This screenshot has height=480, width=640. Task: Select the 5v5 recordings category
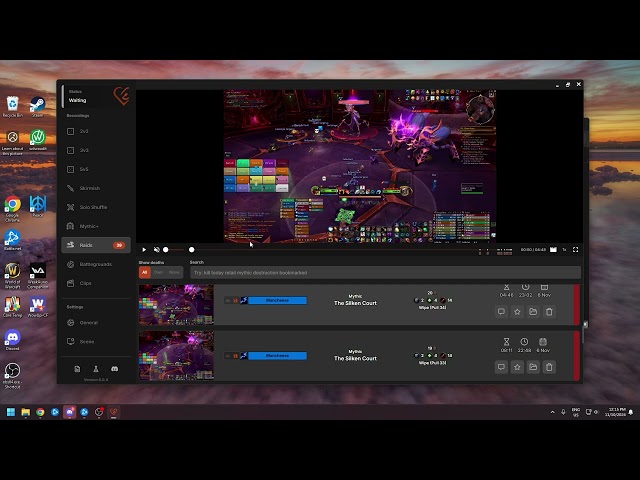(96, 169)
